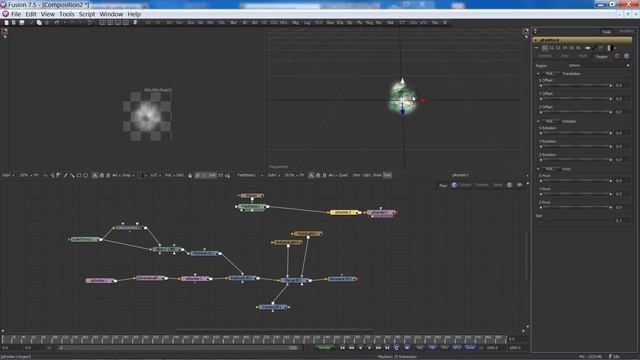Image resolution: width=640 pixels, height=360 pixels.
Task: Open the File menu
Action: [16, 14]
